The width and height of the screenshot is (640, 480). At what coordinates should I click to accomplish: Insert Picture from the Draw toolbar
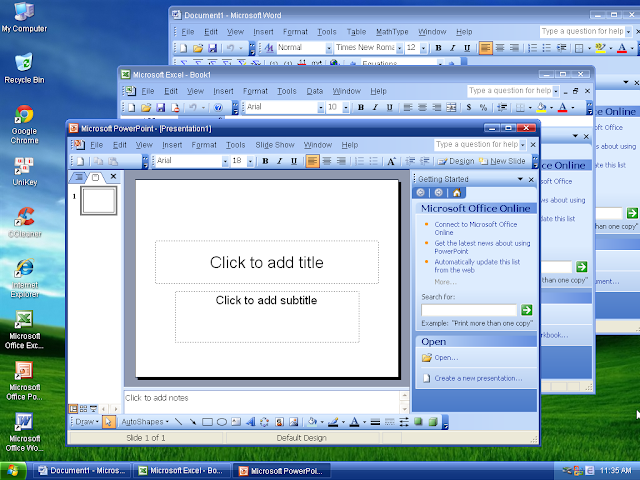pyautogui.click(x=293, y=422)
